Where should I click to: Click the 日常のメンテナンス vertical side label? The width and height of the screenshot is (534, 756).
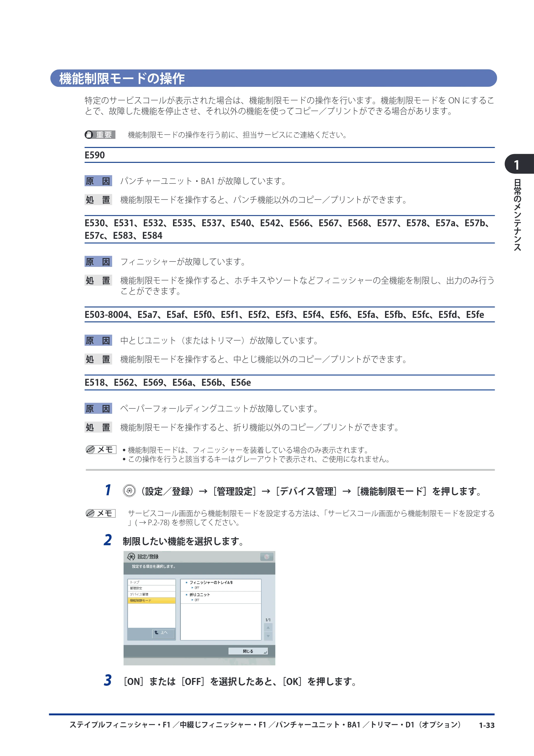point(517,215)
